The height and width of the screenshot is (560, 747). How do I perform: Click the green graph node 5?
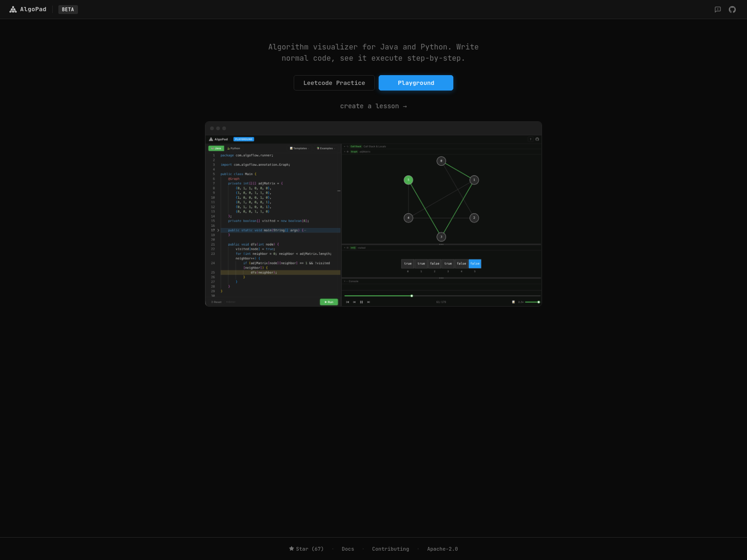point(409,180)
